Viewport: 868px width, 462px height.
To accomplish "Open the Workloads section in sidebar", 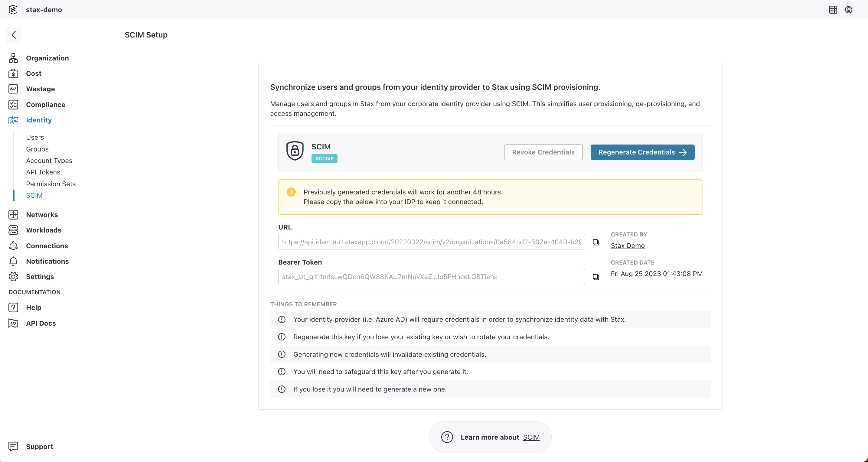I will [x=44, y=230].
